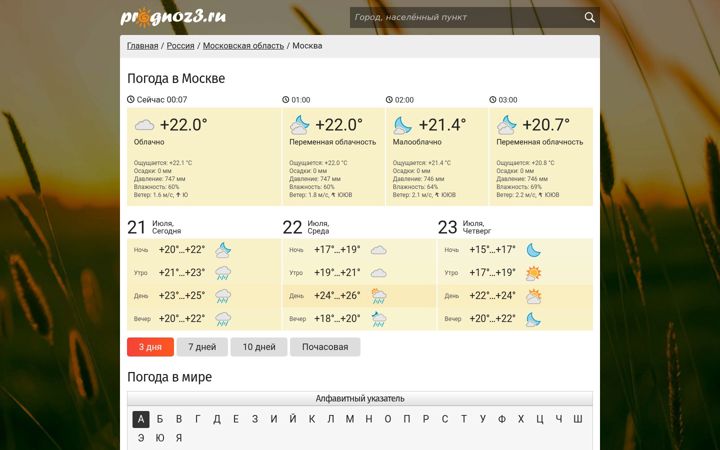The width and height of the screenshot is (720, 450).
Task: Select letter П in alphabet index
Action: (407, 419)
